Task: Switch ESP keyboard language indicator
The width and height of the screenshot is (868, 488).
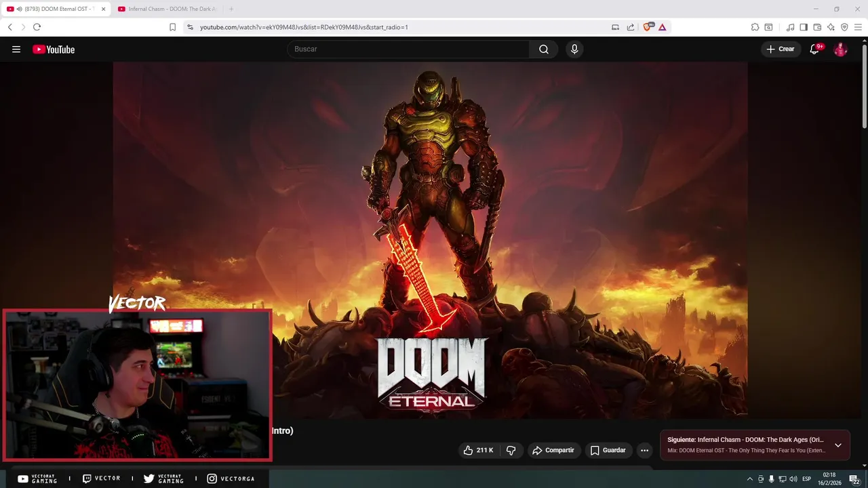Action: click(807, 479)
